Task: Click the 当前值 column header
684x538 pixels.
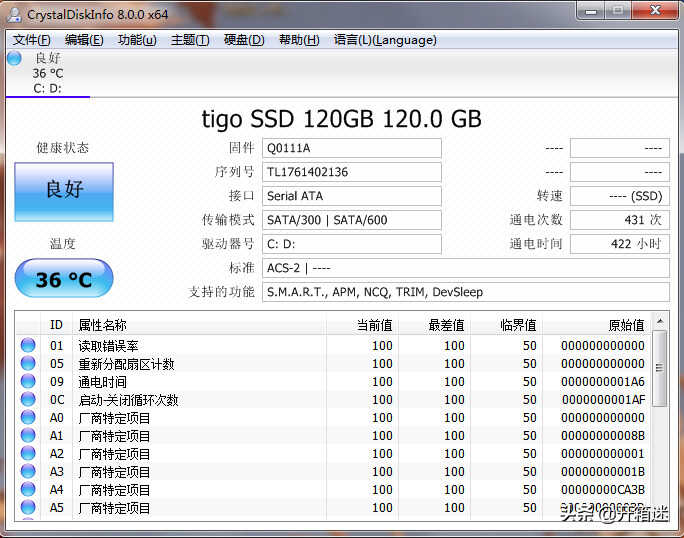Action: 362,325
